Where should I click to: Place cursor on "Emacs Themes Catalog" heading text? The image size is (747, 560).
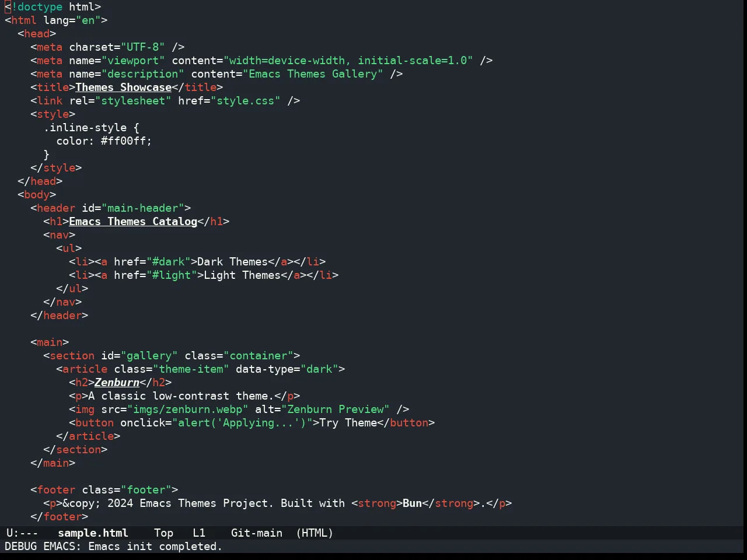[x=133, y=221]
